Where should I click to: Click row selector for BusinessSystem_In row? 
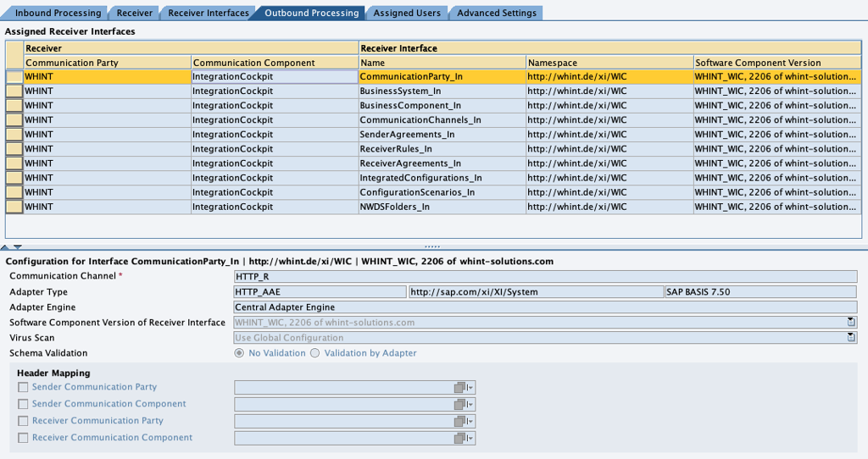click(x=14, y=91)
